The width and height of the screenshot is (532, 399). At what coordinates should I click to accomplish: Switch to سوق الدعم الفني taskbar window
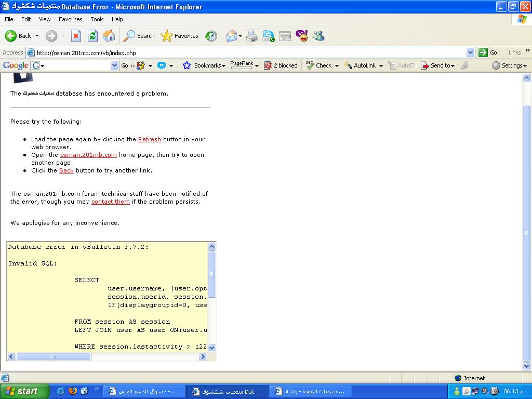tap(143, 391)
